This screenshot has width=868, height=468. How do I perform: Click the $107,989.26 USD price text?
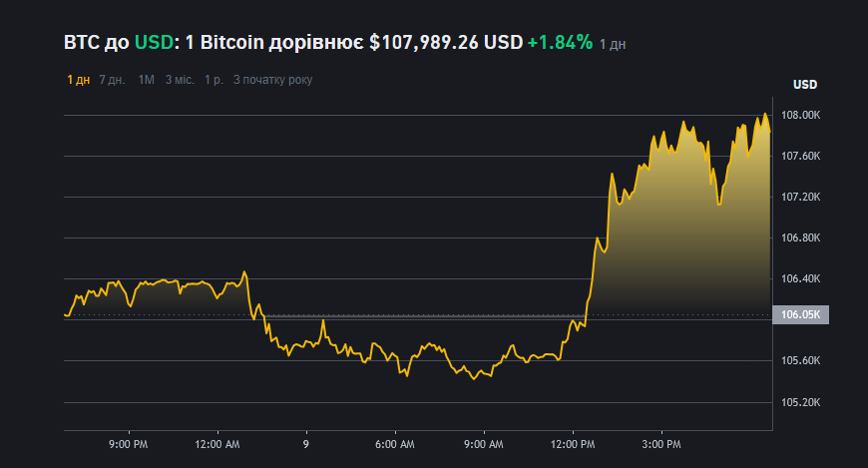coord(446,42)
